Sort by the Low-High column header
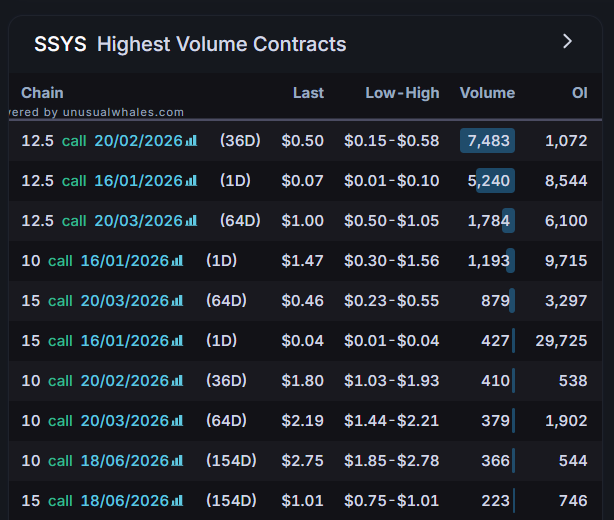This screenshot has height=520, width=614. pos(402,93)
